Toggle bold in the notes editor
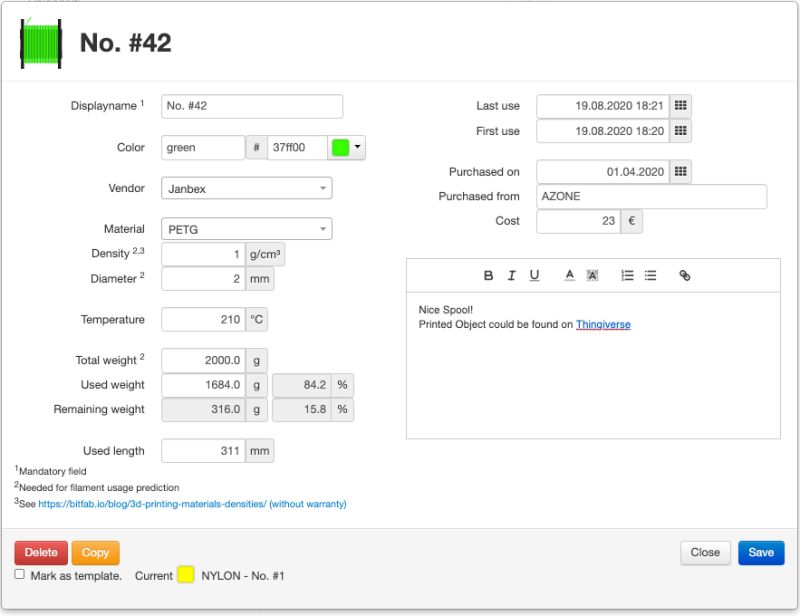Screen dimensions: 800x616 (488, 276)
